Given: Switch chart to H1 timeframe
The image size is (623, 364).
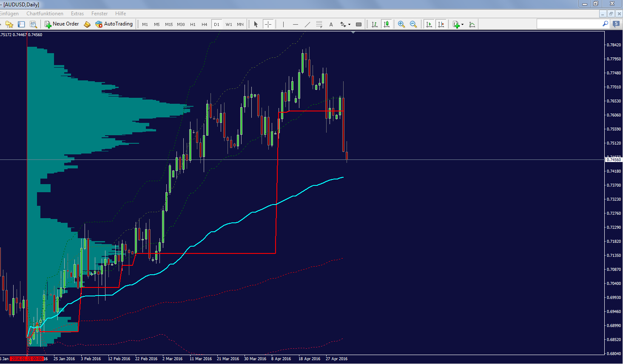Looking at the screenshot, I should point(193,24).
